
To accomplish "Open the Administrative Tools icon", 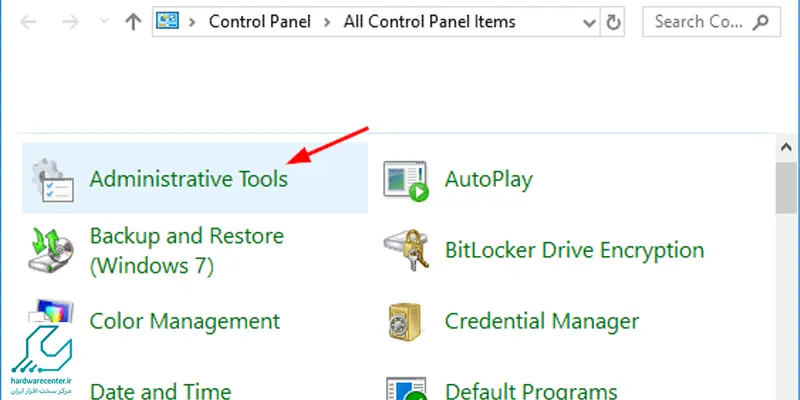I will (53, 180).
